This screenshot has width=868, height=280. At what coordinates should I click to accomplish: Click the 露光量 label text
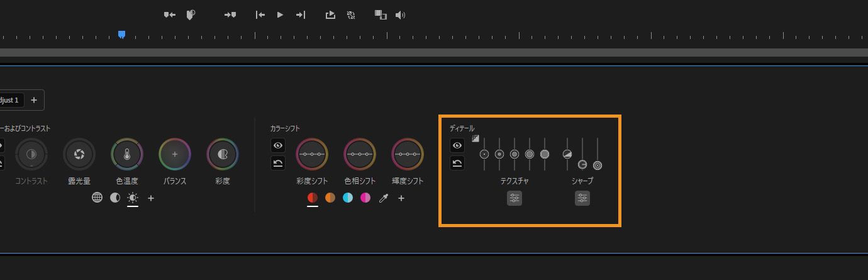tap(79, 181)
